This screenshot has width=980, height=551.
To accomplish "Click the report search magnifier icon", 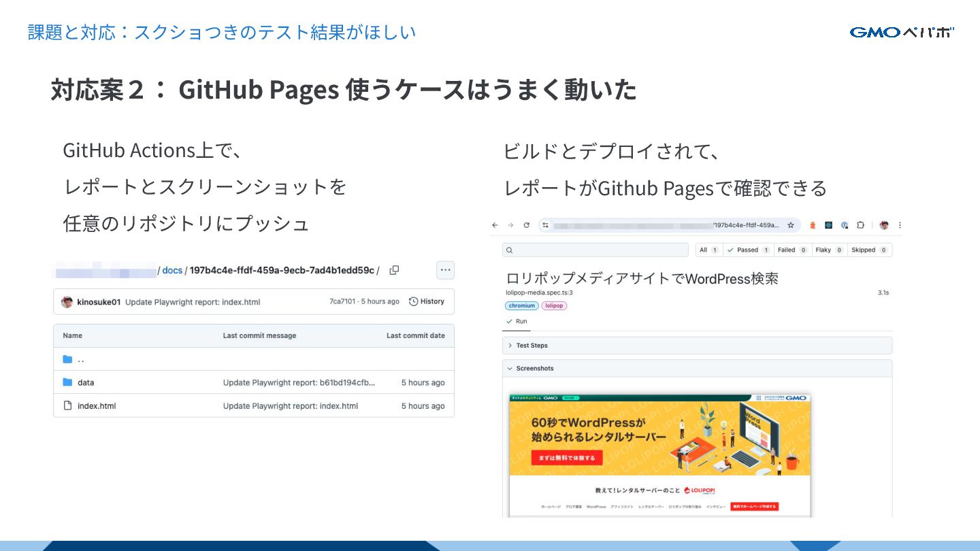I will pyautogui.click(x=508, y=250).
